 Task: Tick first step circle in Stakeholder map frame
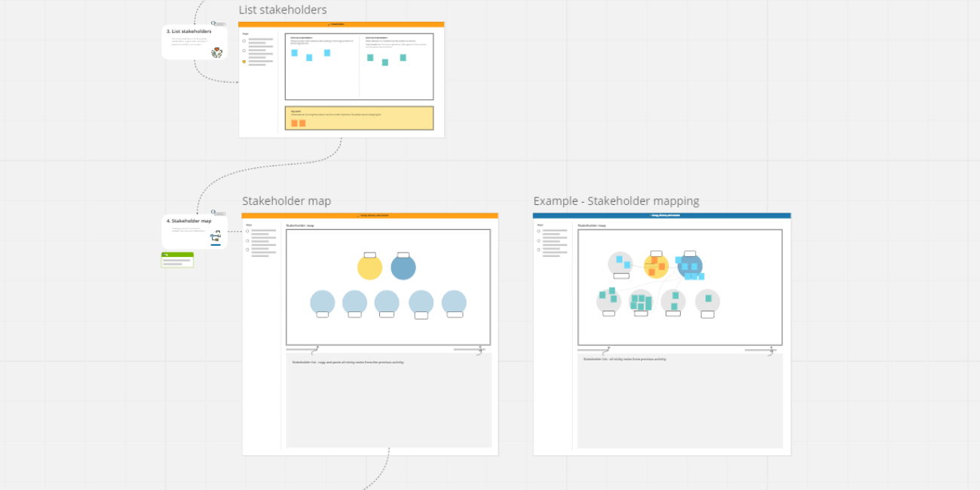click(247, 231)
